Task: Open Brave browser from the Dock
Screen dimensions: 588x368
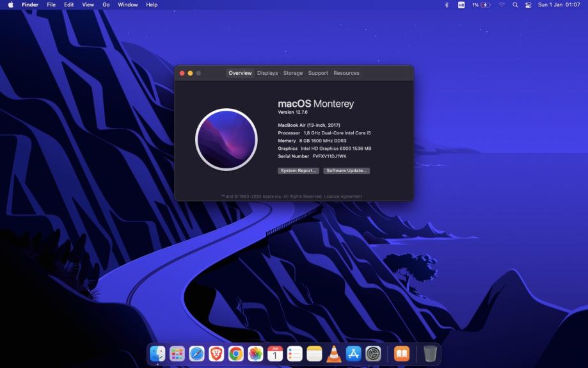Action: coord(216,353)
